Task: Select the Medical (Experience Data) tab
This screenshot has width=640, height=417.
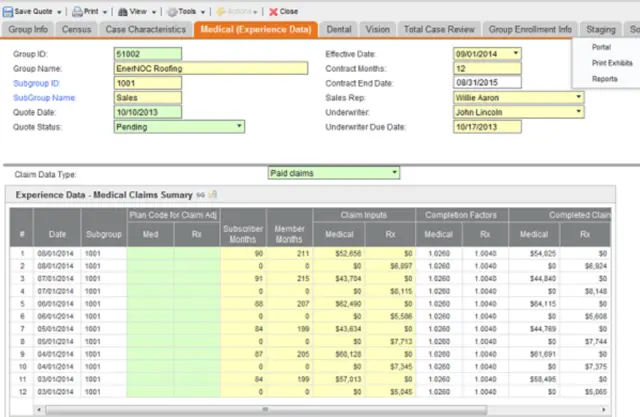Action: click(x=256, y=29)
